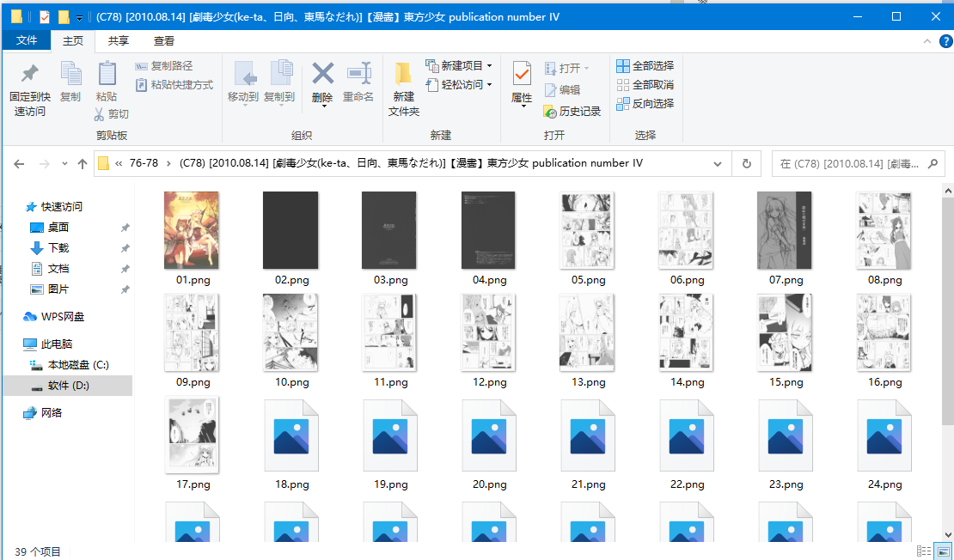The height and width of the screenshot is (560, 954).
Task: Open the address bar history dropdown
Action: tap(717, 163)
